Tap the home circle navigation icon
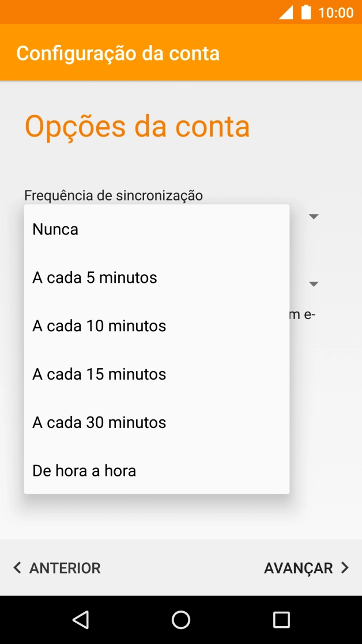The height and width of the screenshot is (644, 362). click(181, 619)
